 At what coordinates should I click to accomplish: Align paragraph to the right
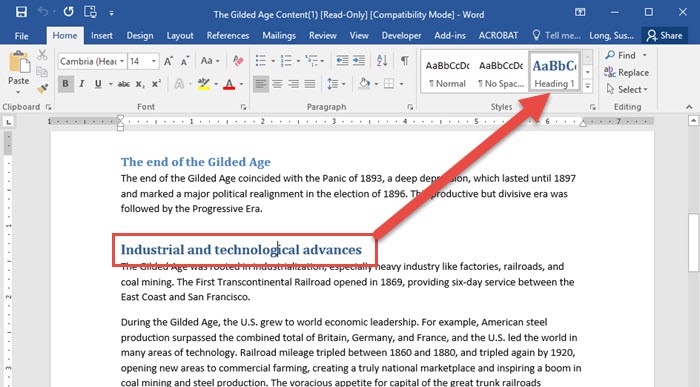click(x=293, y=84)
